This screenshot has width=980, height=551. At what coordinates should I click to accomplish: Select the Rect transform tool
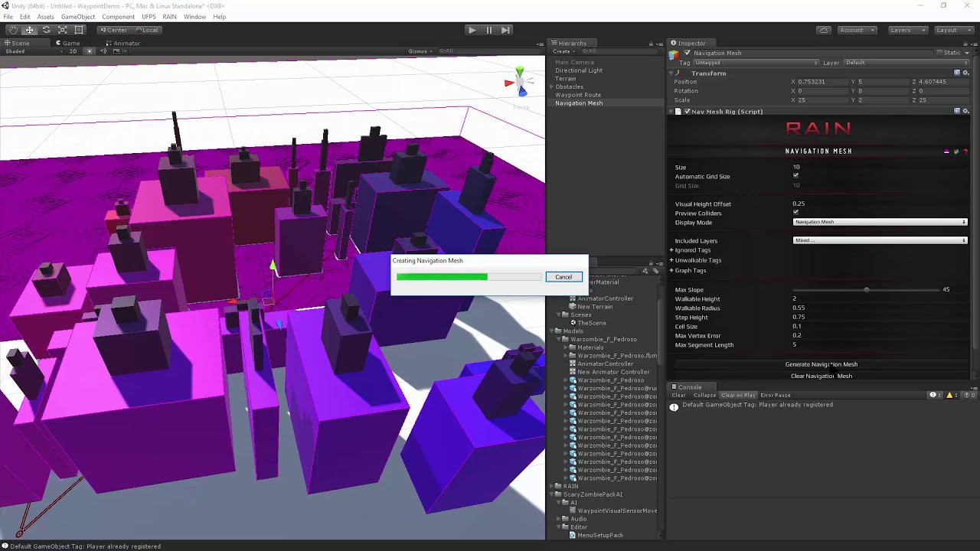point(79,30)
